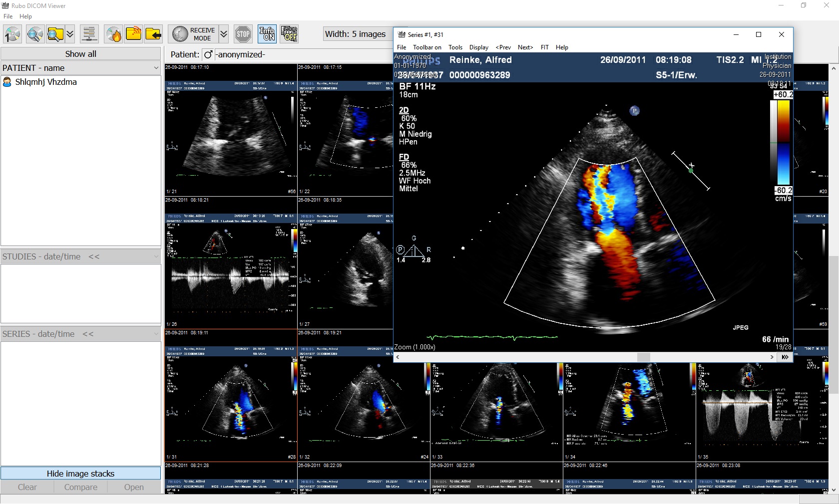The width and height of the screenshot is (839, 504).
Task: Toggle the Info ON button
Action: click(267, 34)
